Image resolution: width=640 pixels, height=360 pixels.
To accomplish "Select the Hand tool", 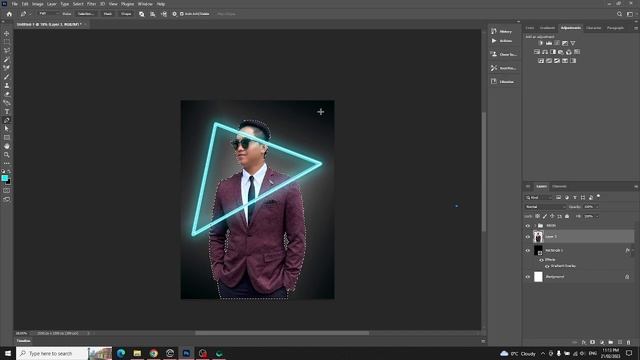I will [x=7, y=146].
